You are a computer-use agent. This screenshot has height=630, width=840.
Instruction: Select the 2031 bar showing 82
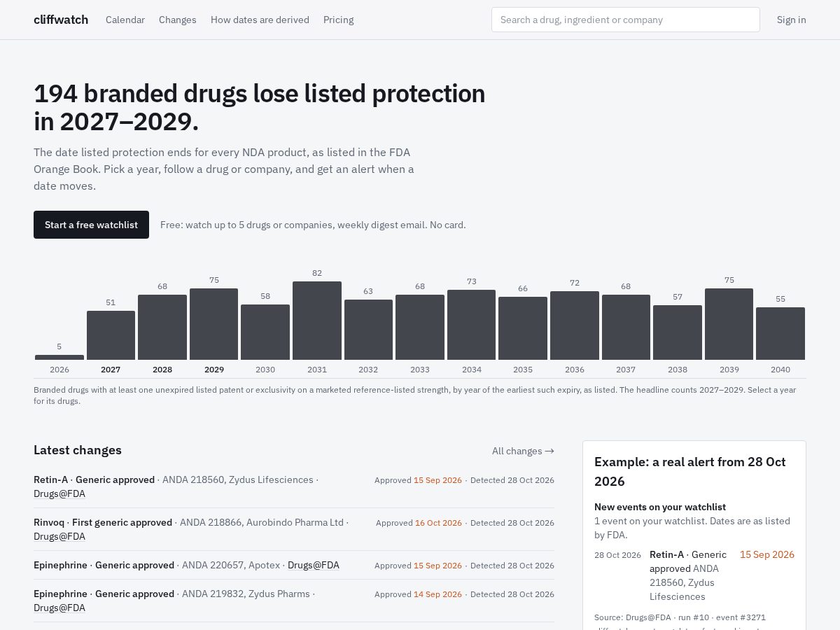(x=317, y=321)
